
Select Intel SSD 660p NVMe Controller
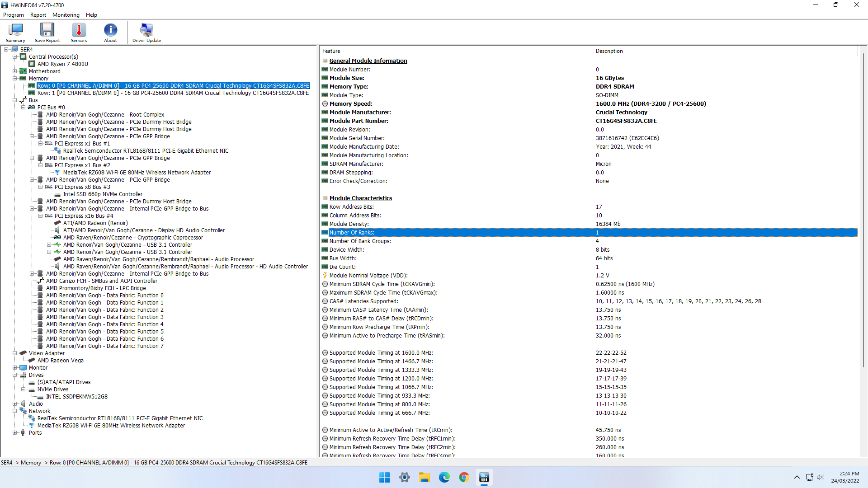103,194
